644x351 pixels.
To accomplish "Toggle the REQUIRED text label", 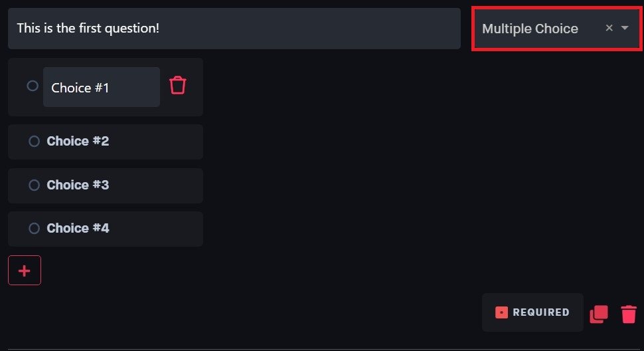I will point(541,312).
